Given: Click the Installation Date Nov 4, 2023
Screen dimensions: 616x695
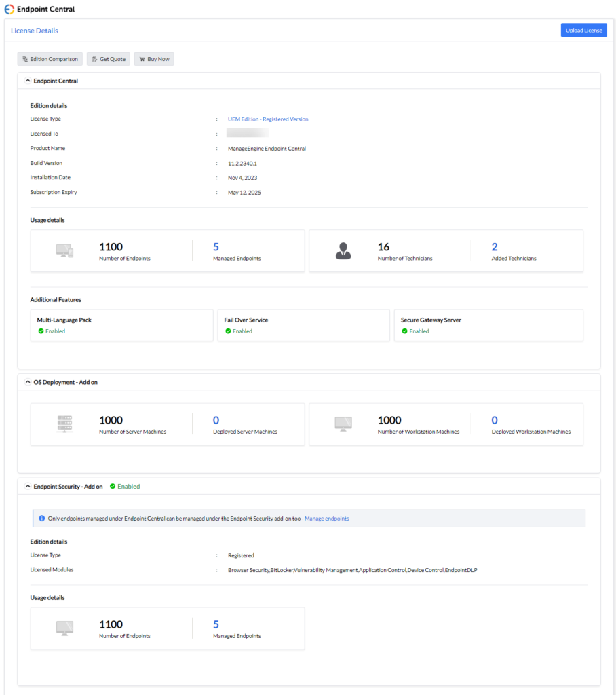Looking at the screenshot, I should [x=242, y=178].
